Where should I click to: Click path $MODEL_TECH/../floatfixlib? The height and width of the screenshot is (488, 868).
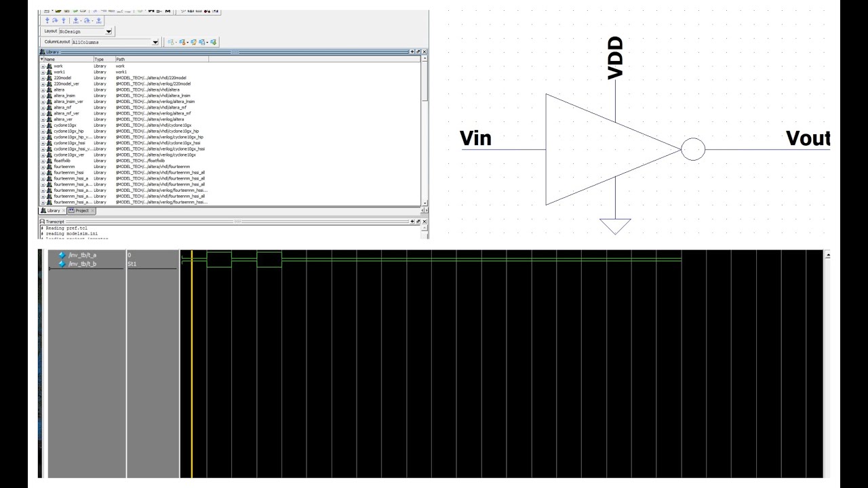point(140,161)
